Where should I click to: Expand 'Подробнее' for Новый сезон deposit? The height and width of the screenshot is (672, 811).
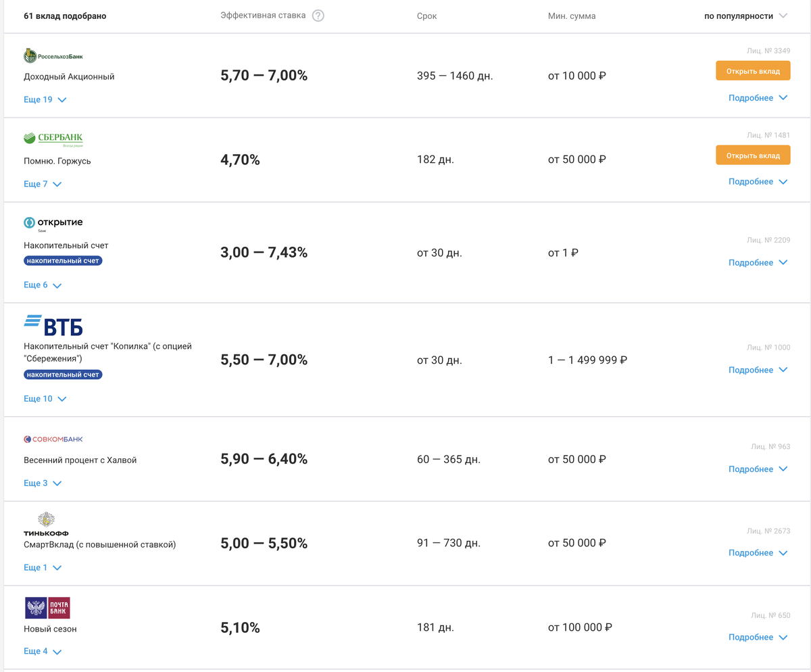[758, 638]
